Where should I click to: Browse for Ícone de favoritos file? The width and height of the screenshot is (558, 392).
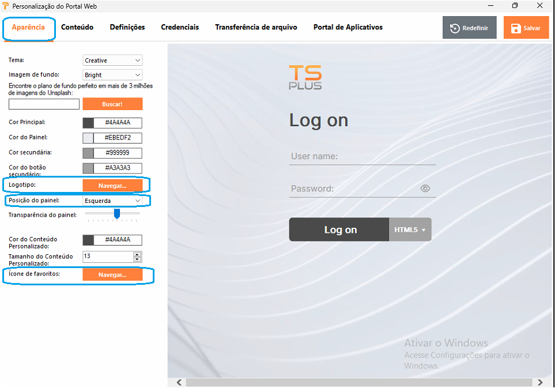[x=112, y=275]
